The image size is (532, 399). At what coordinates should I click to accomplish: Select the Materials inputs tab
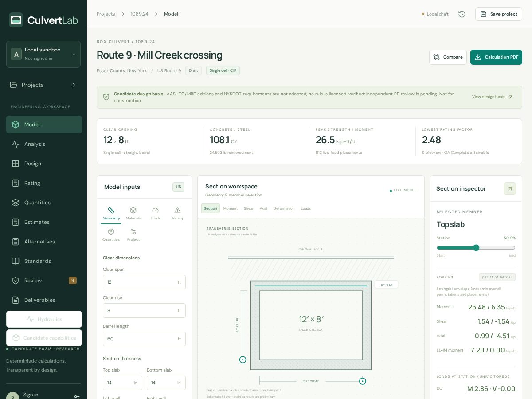point(133,213)
